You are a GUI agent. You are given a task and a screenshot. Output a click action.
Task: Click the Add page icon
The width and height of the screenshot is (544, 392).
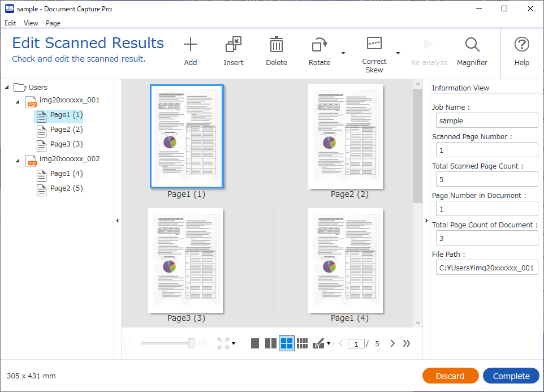click(x=191, y=45)
